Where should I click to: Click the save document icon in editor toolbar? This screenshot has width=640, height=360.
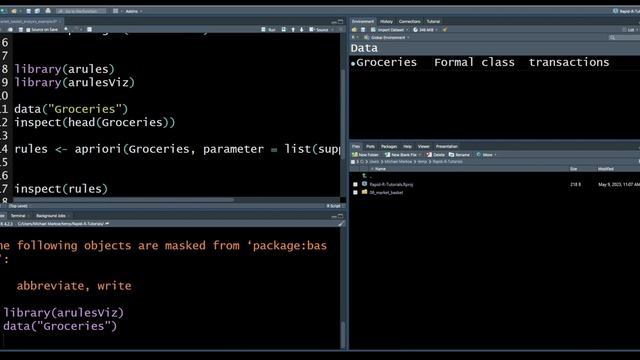pos(21,30)
